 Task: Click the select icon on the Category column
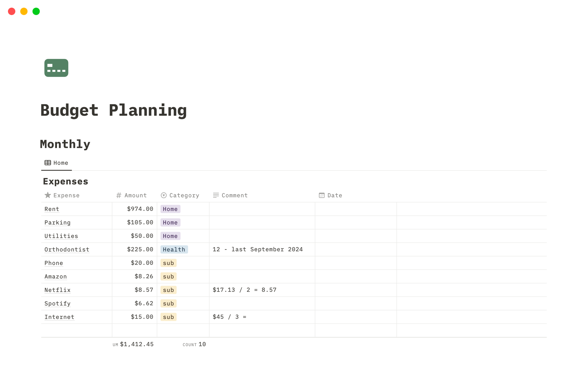pyautogui.click(x=164, y=195)
